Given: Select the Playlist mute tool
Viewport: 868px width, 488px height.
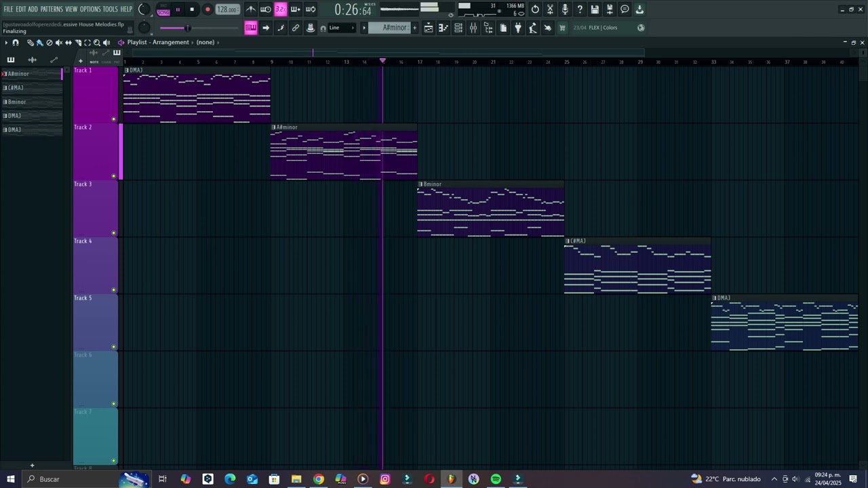Looking at the screenshot, I should coord(58,43).
